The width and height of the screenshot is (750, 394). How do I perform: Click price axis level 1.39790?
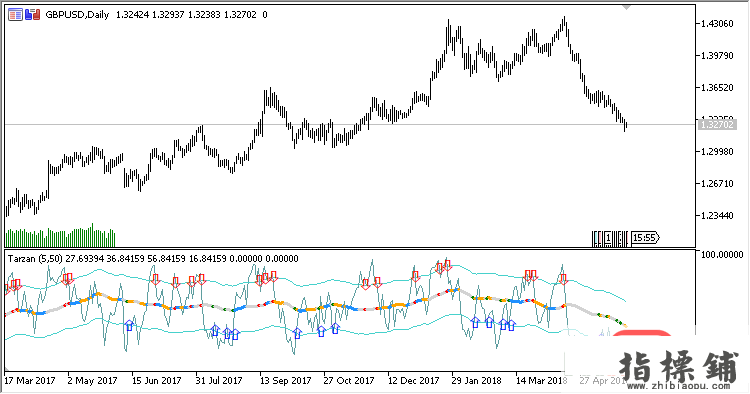coord(717,56)
